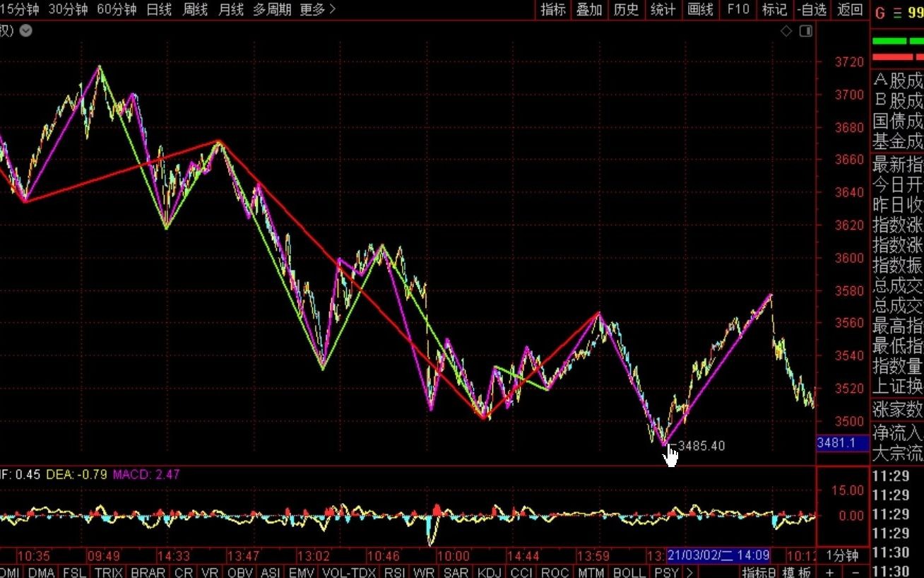Switch to the 30分钟 period
This screenshot has height=578, width=924.
pyautogui.click(x=69, y=10)
